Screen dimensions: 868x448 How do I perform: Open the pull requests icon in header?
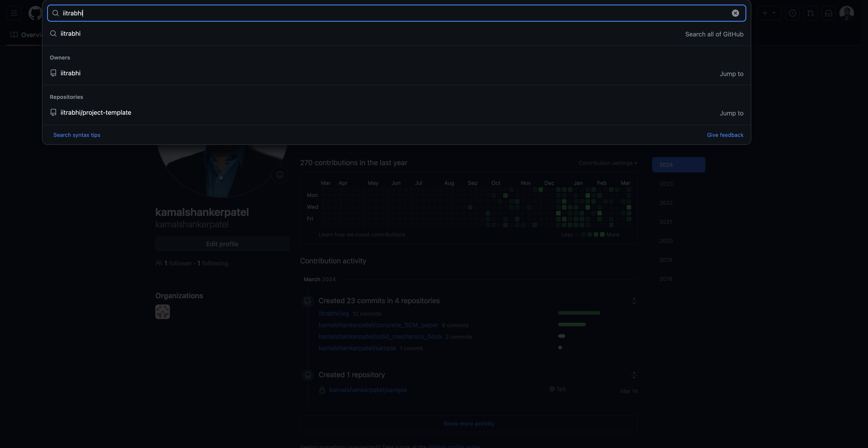tap(810, 13)
